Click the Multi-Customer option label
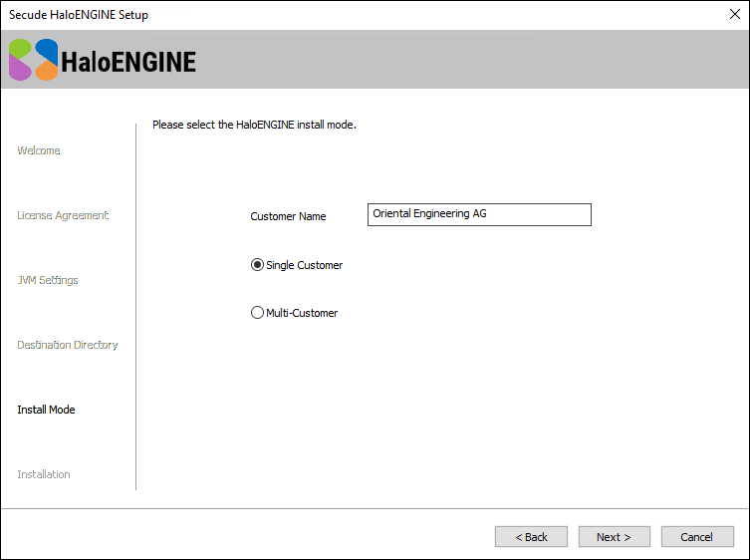Image resolution: width=750 pixels, height=560 pixels. pyautogui.click(x=302, y=313)
